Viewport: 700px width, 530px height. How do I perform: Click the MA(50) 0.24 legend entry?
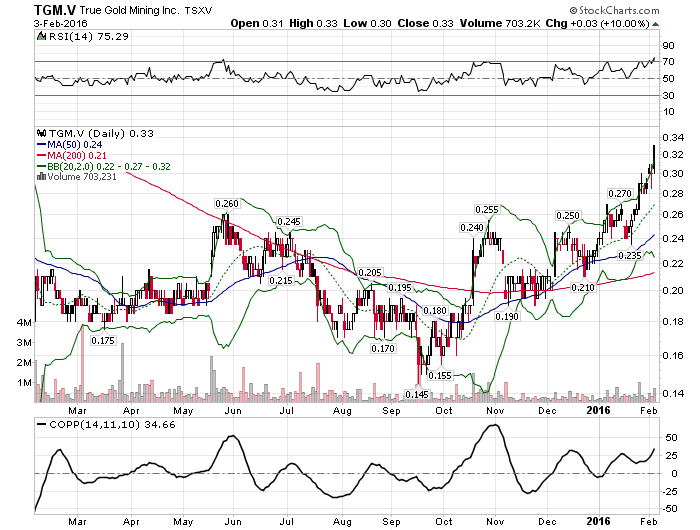(x=70, y=145)
